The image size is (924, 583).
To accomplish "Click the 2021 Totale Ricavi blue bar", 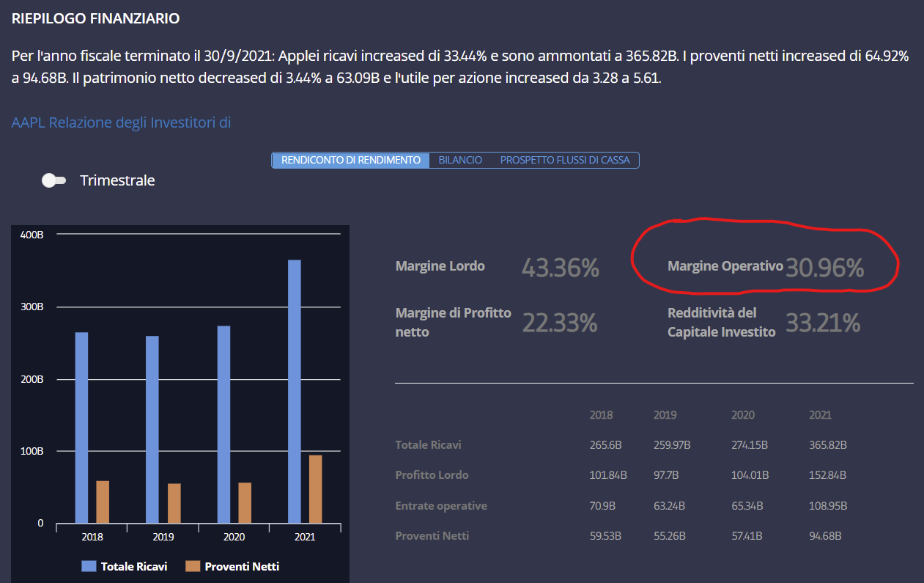I will [295, 392].
